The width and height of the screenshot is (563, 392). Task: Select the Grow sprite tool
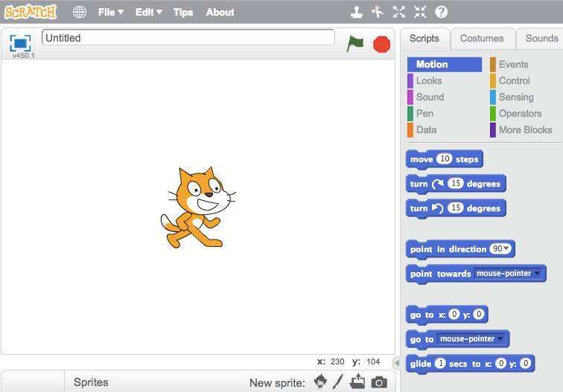point(399,12)
